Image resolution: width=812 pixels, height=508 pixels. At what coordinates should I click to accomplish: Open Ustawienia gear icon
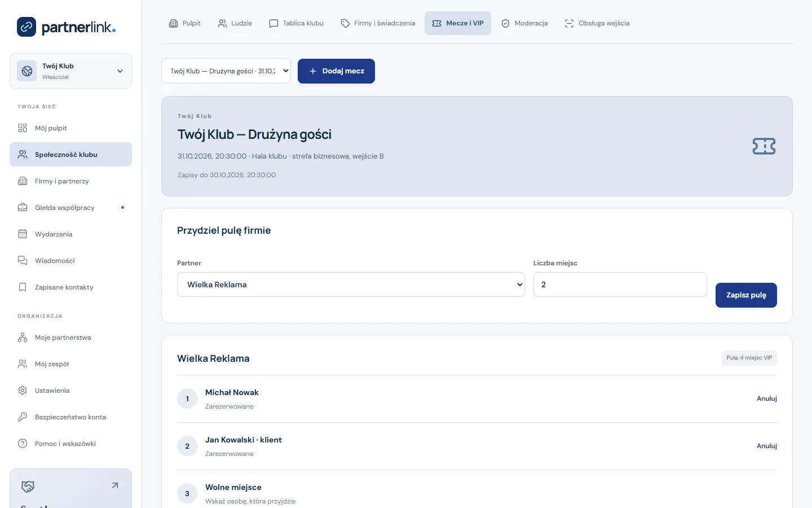point(23,391)
